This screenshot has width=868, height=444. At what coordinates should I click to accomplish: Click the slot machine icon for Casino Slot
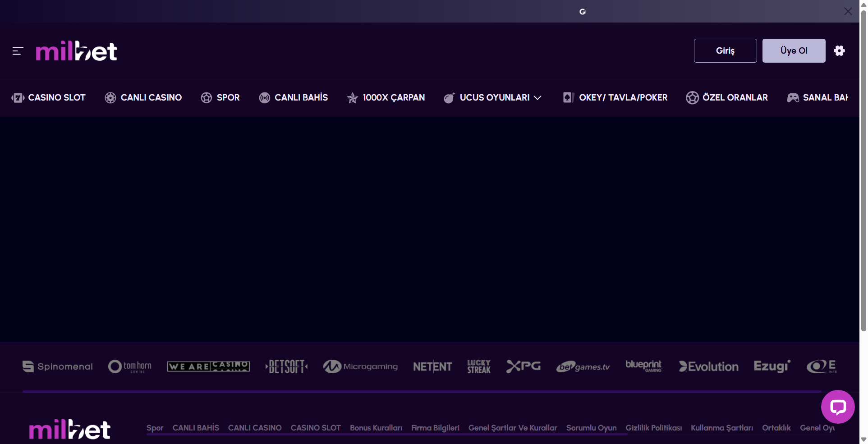[x=18, y=98]
